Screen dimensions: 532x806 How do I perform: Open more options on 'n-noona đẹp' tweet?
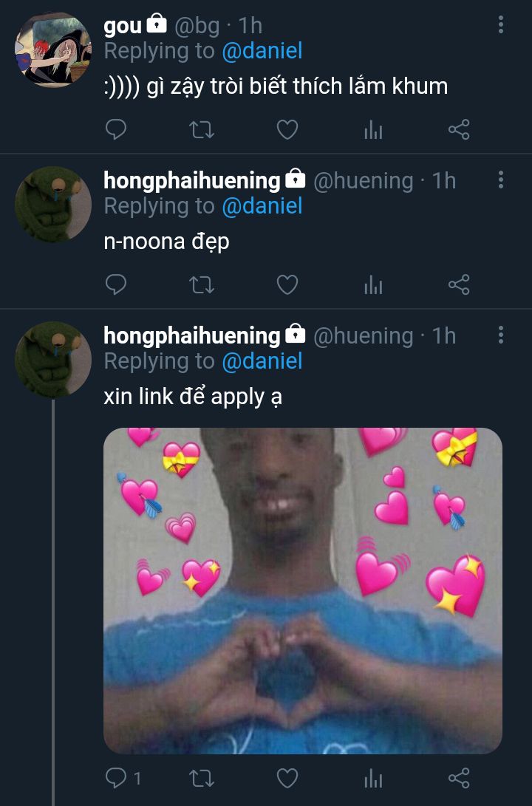click(x=501, y=180)
